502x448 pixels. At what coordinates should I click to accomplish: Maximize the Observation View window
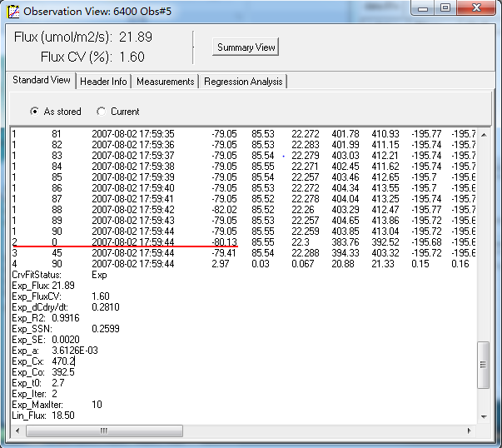446,8
